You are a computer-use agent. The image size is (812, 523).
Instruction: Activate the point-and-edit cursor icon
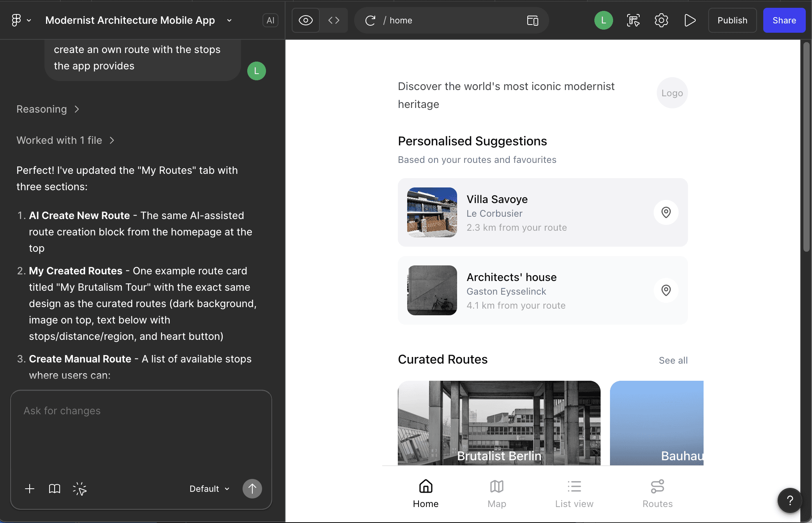[x=80, y=489]
